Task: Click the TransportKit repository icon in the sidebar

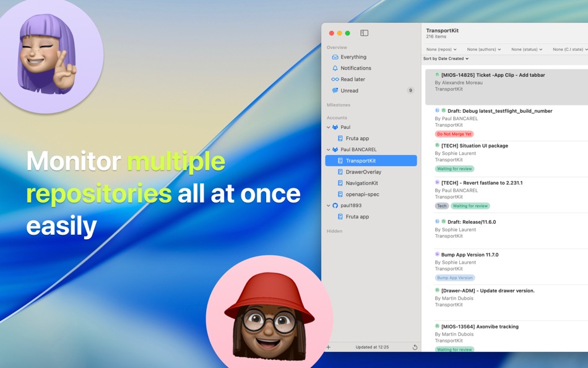Action: click(x=340, y=160)
